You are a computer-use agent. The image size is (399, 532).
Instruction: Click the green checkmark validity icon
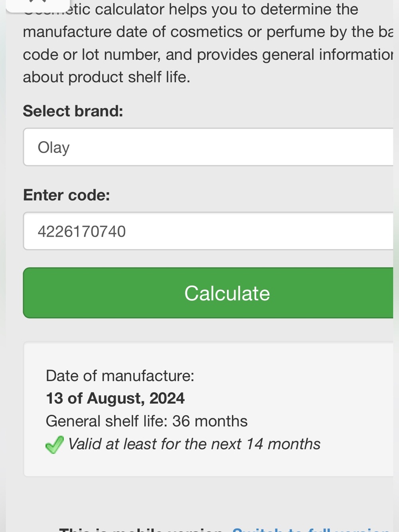[55, 445]
